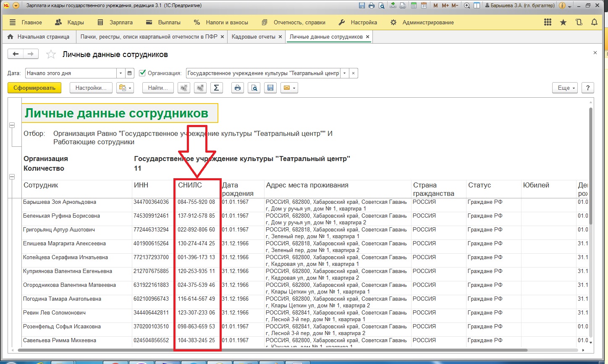Screen dimensions: 608x364
Task: Click the sum (Σ) toolbar icon
Action: tap(216, 88)
